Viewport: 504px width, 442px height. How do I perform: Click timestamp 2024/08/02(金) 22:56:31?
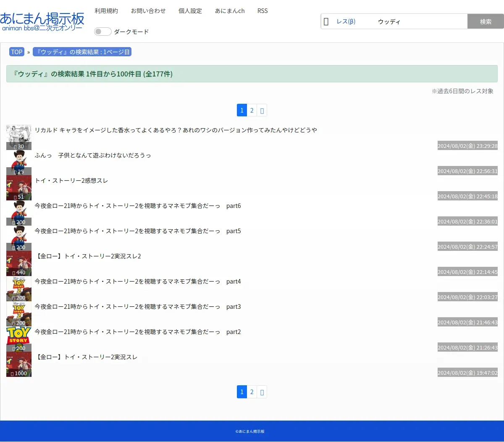[x=467, y=171]
